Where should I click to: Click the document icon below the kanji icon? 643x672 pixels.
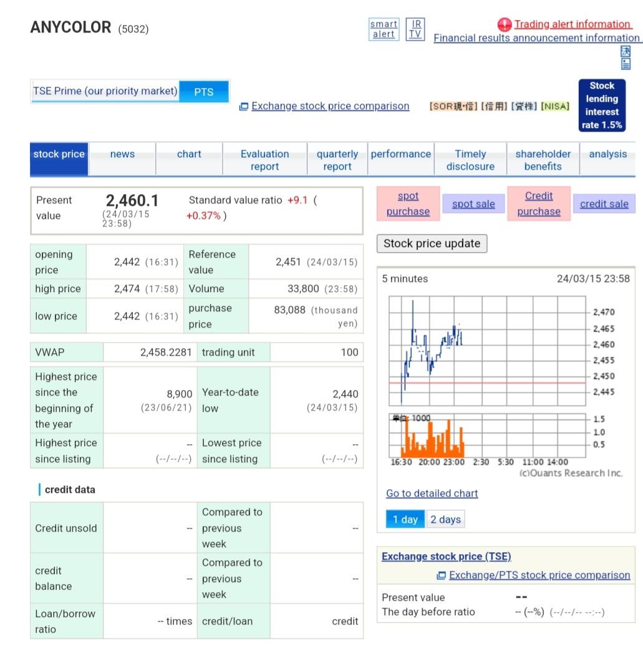[626, 64]
